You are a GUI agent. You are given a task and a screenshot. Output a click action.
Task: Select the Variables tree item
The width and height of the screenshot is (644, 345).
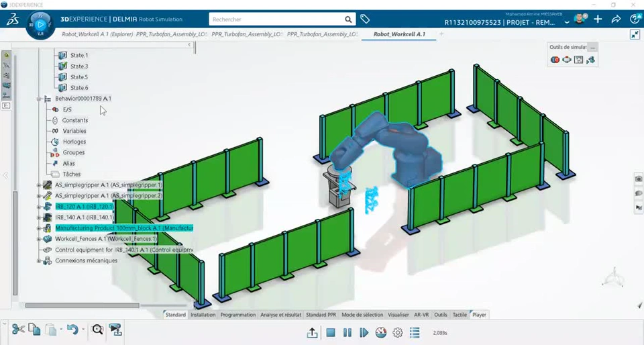74,131
